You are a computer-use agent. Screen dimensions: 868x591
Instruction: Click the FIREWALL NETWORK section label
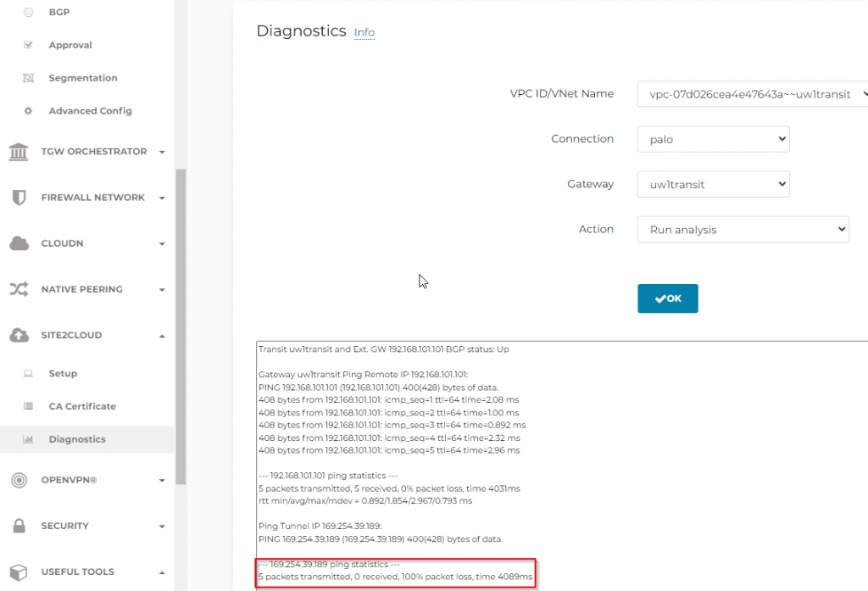93,198
